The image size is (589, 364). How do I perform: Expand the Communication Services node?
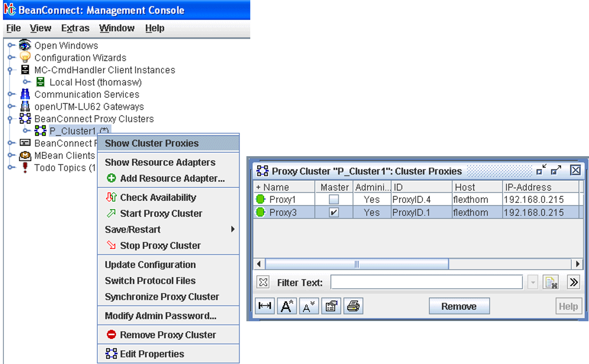point(11,94)
